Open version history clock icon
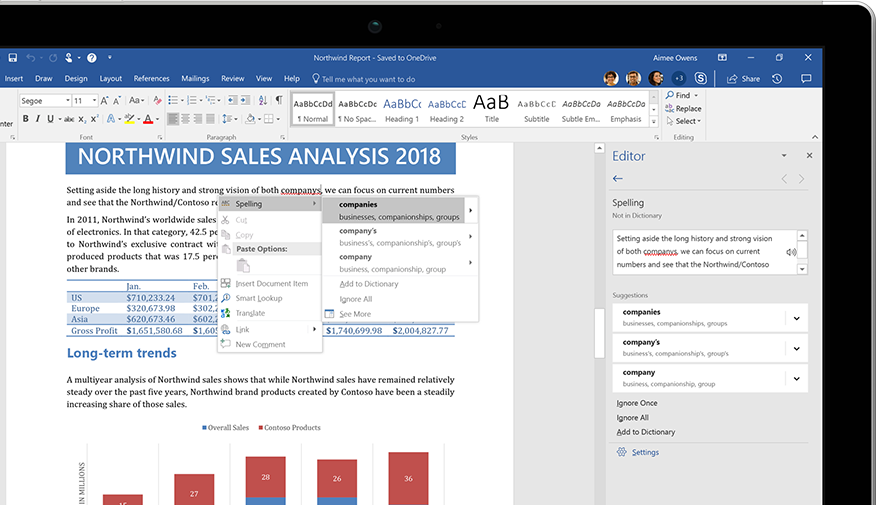Image resolution: width=876 pixels, height=505 pixels. 777,78
